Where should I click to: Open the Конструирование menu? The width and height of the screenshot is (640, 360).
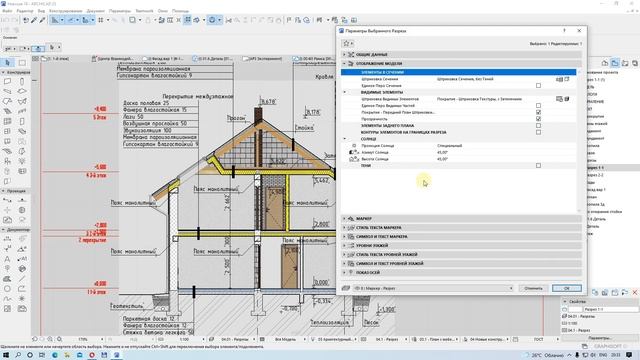(x=65, y=11)
